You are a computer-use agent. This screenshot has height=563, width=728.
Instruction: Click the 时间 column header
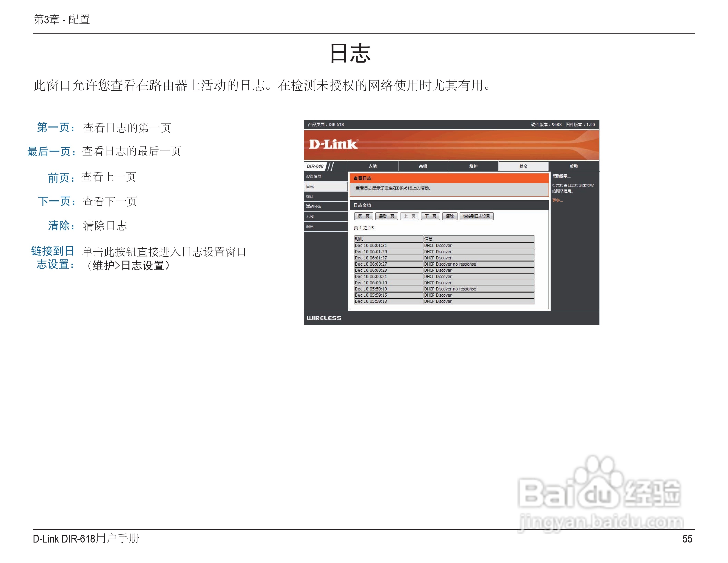click(389, 239)
